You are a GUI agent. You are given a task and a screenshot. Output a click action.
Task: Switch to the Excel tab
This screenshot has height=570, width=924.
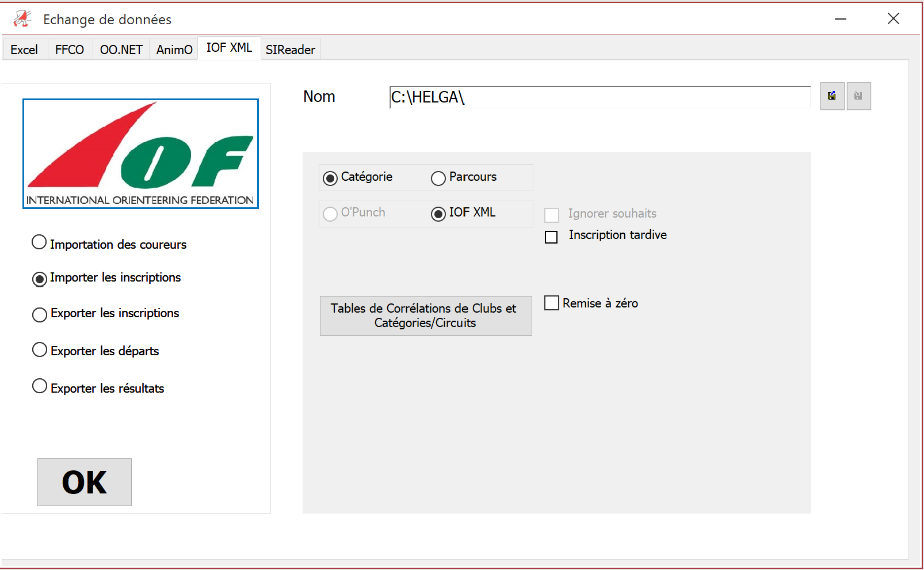pyautogui.click(x=24, y=50)
